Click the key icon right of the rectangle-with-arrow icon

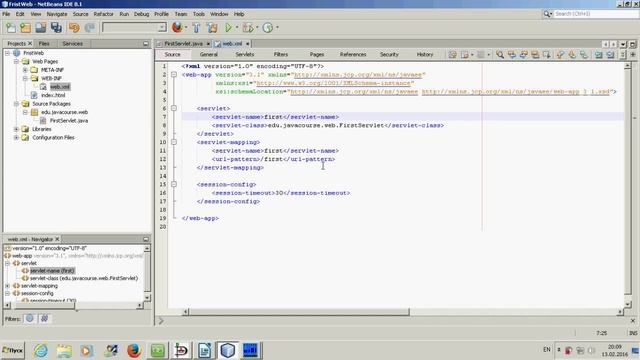tap(560, 54)
